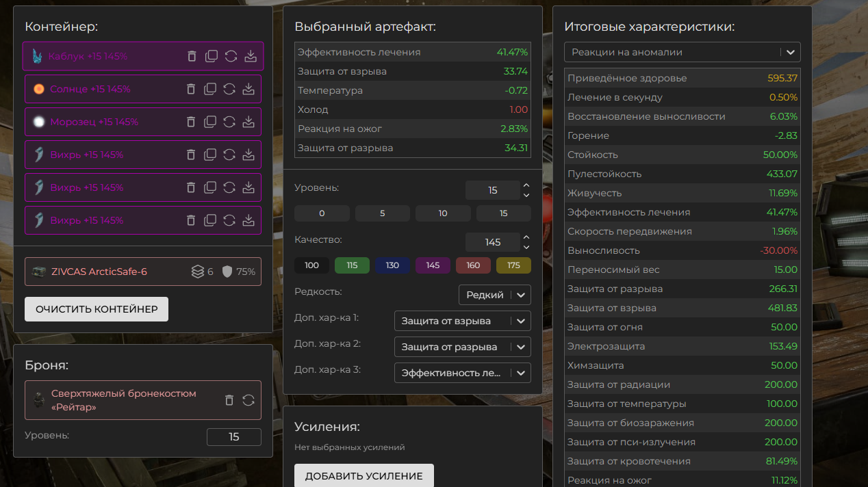Remove the Рейтар armor with trash icon
The width and height of the screenshot is (868, 487).
[229, 400]
